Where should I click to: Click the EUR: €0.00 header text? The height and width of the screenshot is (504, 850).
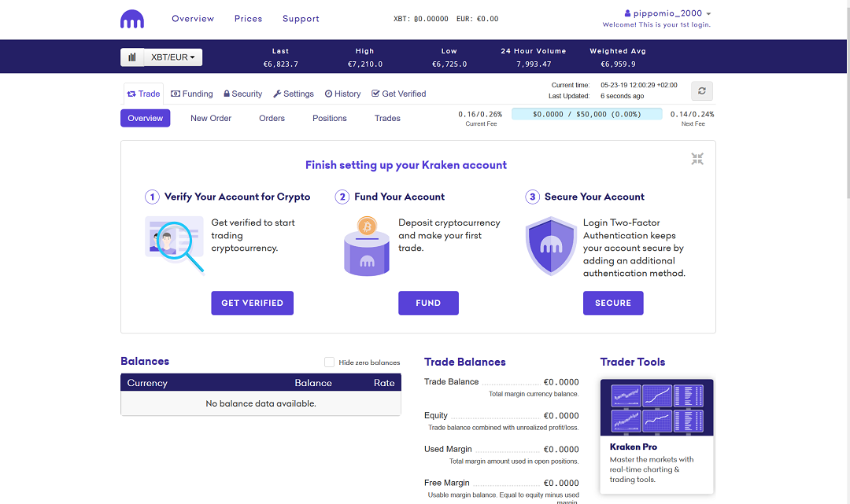(478, 18)
